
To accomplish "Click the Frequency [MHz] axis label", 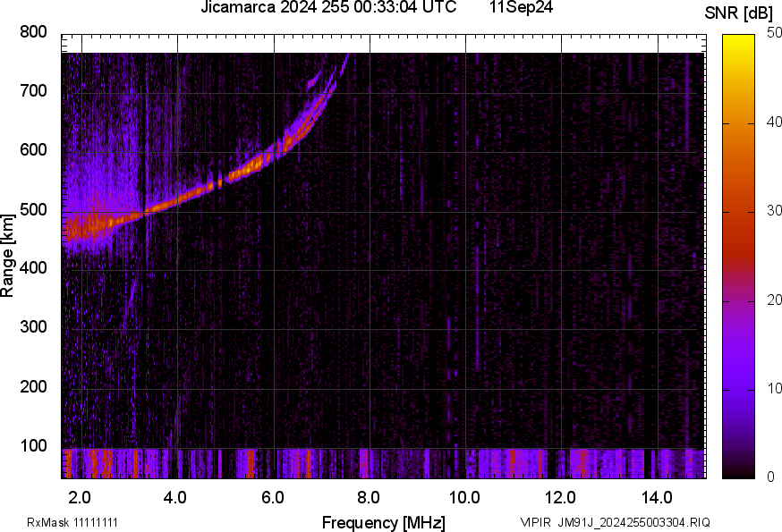I will point(383,522).
